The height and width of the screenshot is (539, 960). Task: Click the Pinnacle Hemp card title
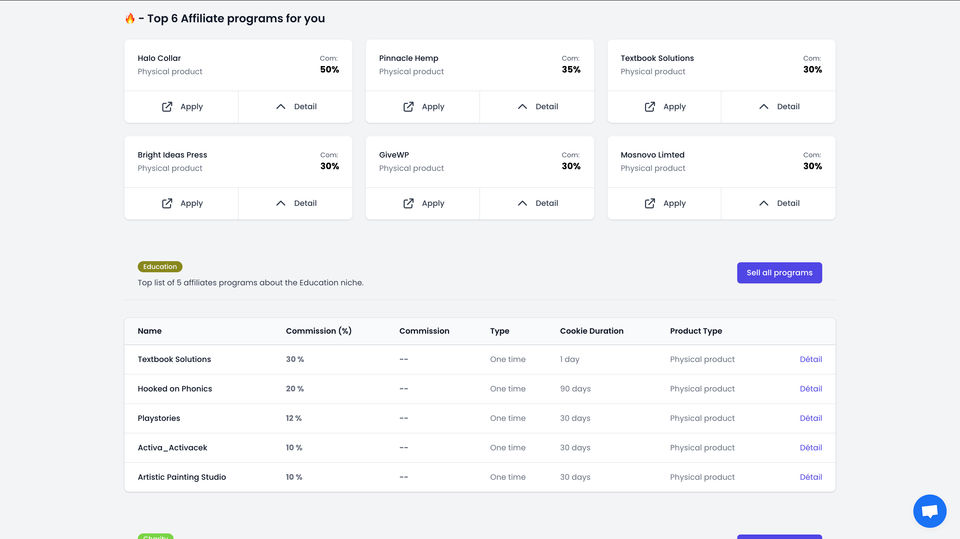click(408, 58)
